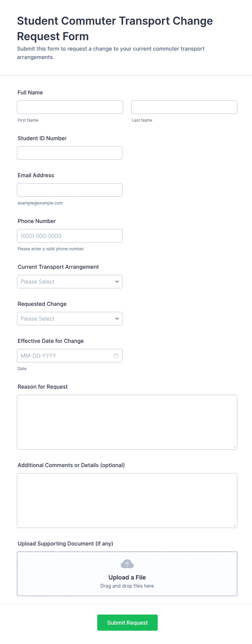Open the calendar icon in Effective Date field

[x=116, y=356]
